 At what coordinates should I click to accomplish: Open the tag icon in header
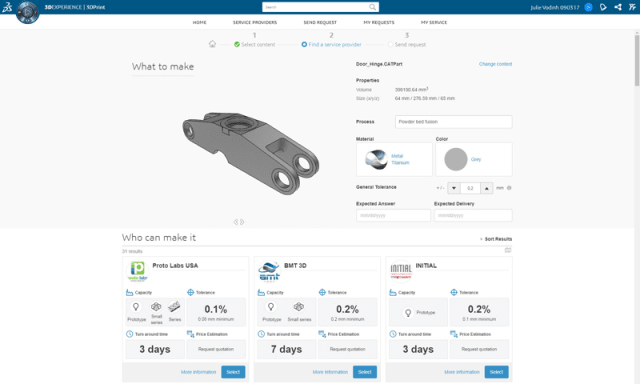click(x=603, y=7)
